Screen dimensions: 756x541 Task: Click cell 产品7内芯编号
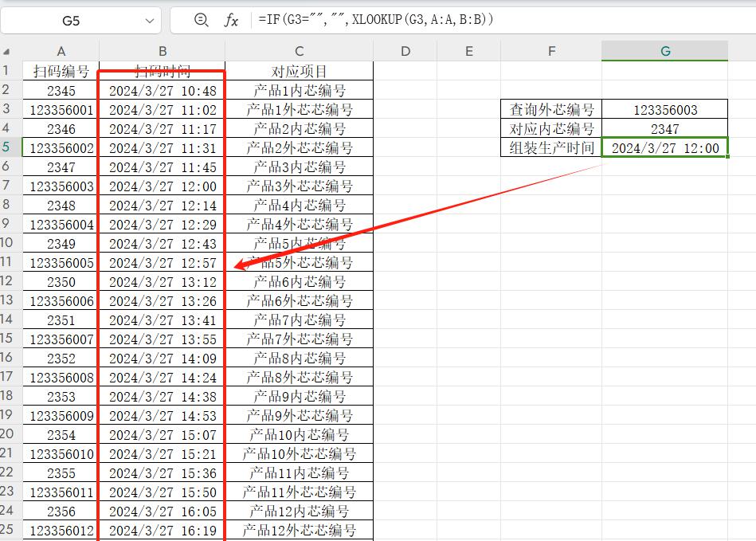point(299,320)
